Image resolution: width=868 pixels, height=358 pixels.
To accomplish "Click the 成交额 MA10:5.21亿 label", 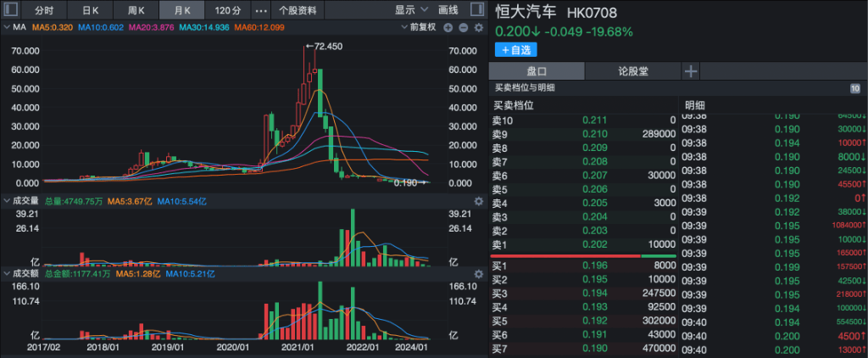I will 189,274.
